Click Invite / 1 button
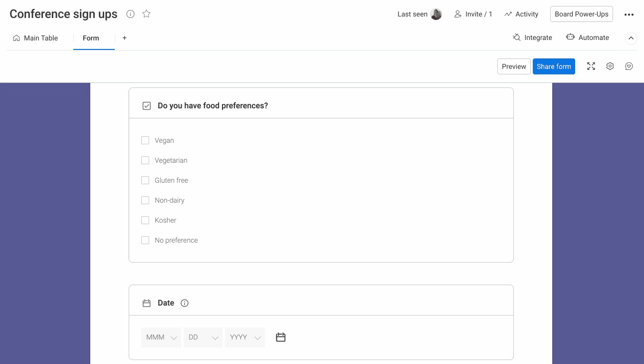644x364 pixels. pyautogui.click(x=473, y=14)
